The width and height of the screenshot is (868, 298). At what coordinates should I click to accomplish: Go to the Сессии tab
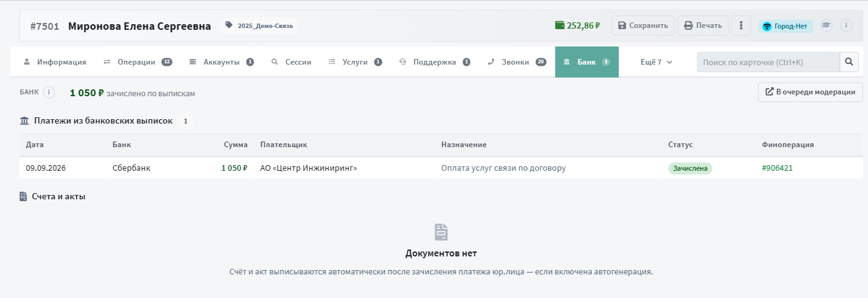click(291, 62)
